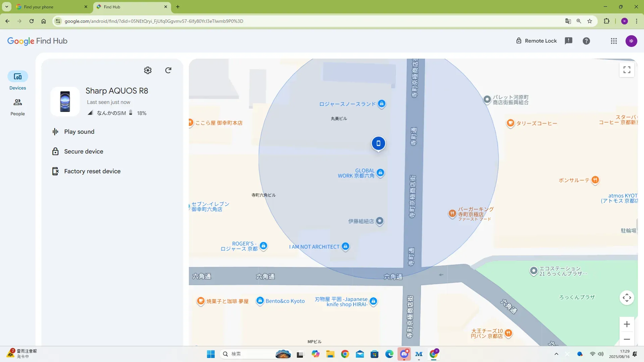Toggle the fullscreen map view
The width and height of the screenshot is (644, 362).
coord(627,70)
